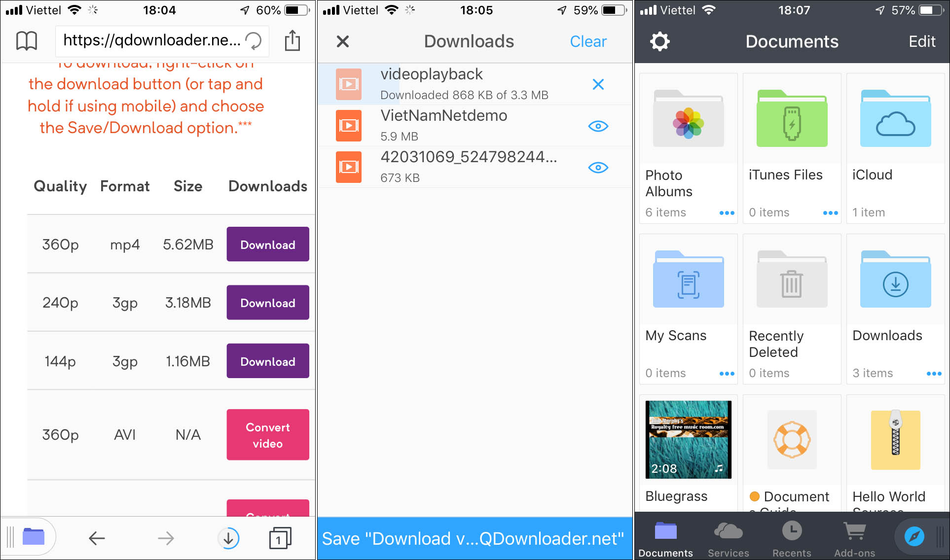The image size is (950, 560).
Task: Open the 42031069_524798244 video file
Action: (x=475, y=167)
